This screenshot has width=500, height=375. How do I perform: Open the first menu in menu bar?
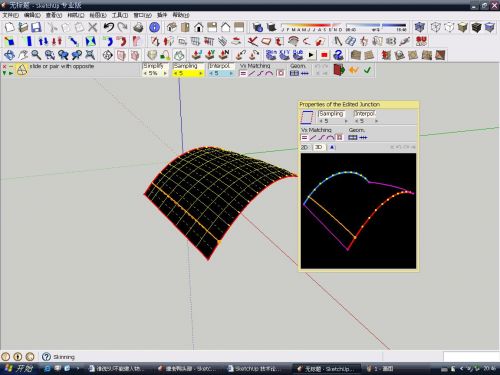11,15
